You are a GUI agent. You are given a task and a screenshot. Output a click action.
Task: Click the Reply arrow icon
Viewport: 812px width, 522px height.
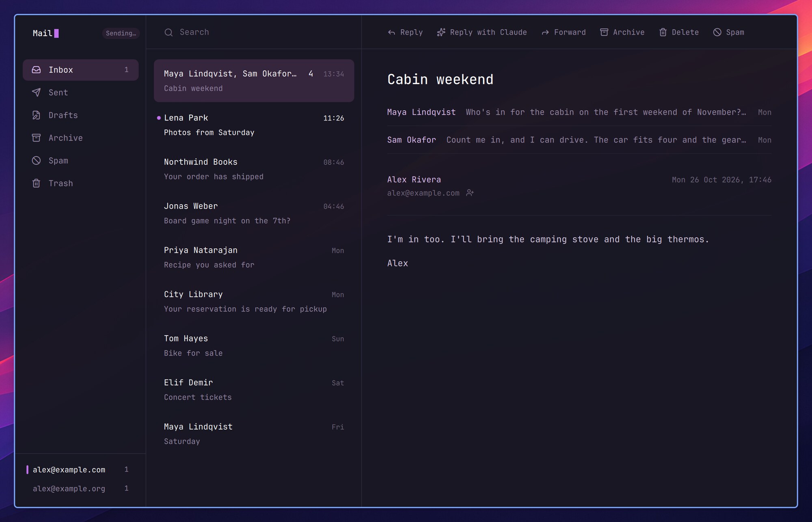tap(391, 32)
